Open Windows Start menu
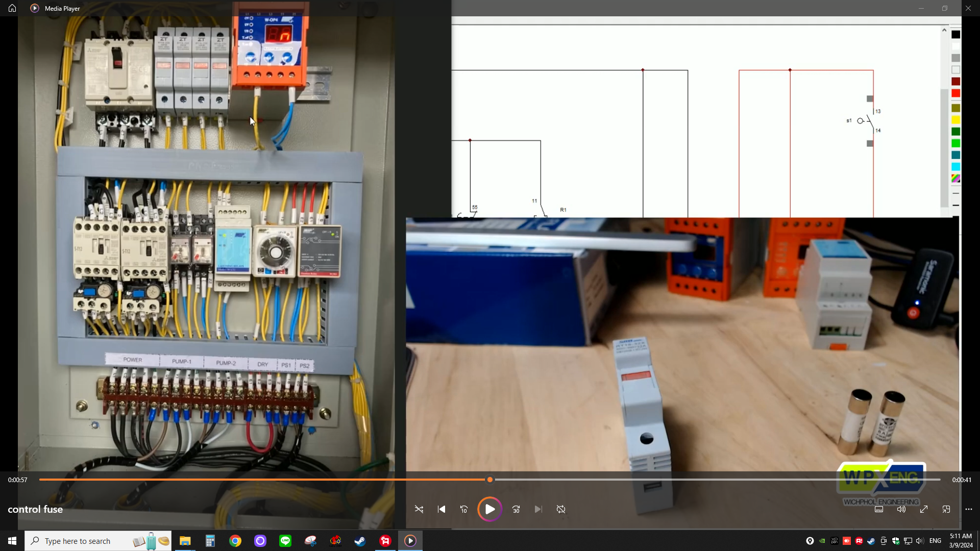Screen dimensions: 980x551 [x=12, y=541]
